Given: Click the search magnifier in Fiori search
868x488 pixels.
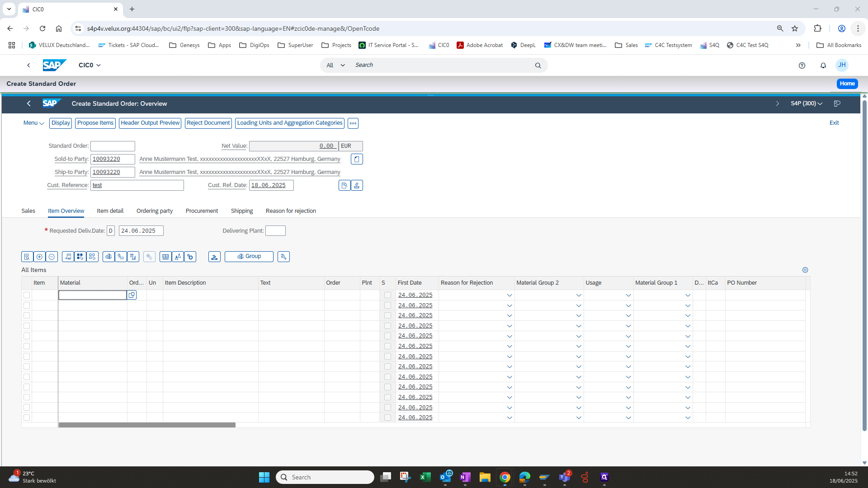Looking at the screenshot, I should (538, 66).
